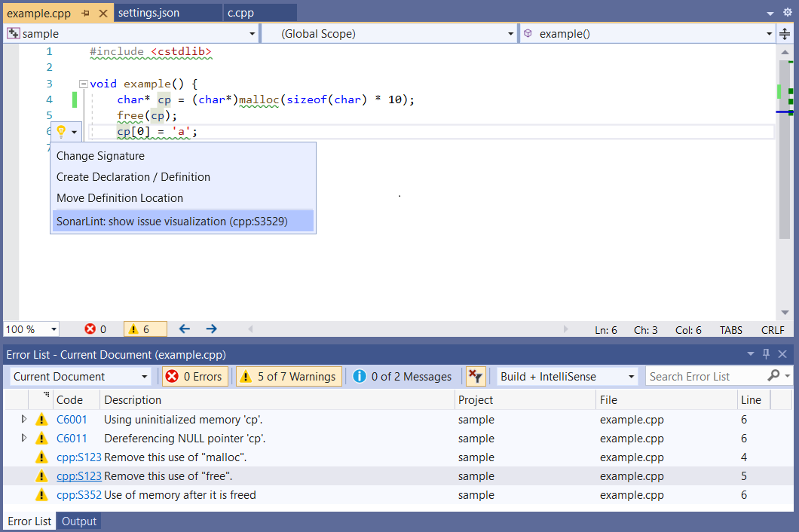Click the search magnifier icon

(773, 376)
